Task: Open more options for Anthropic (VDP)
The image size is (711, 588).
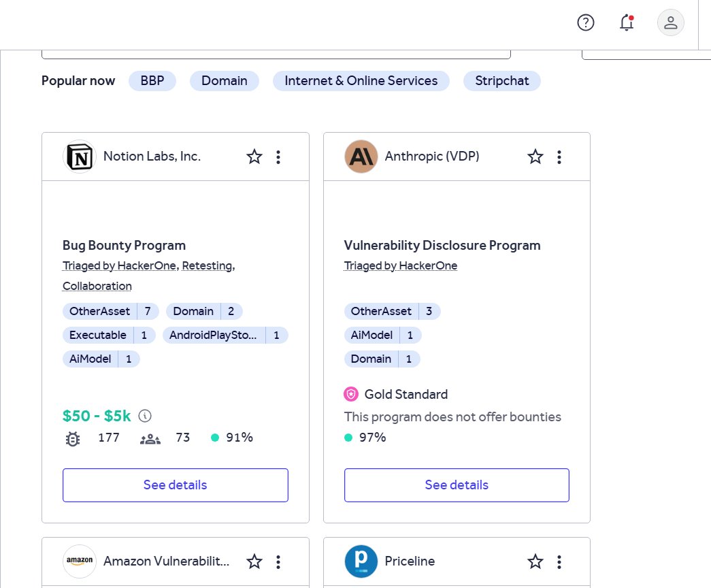Action: 559,157
